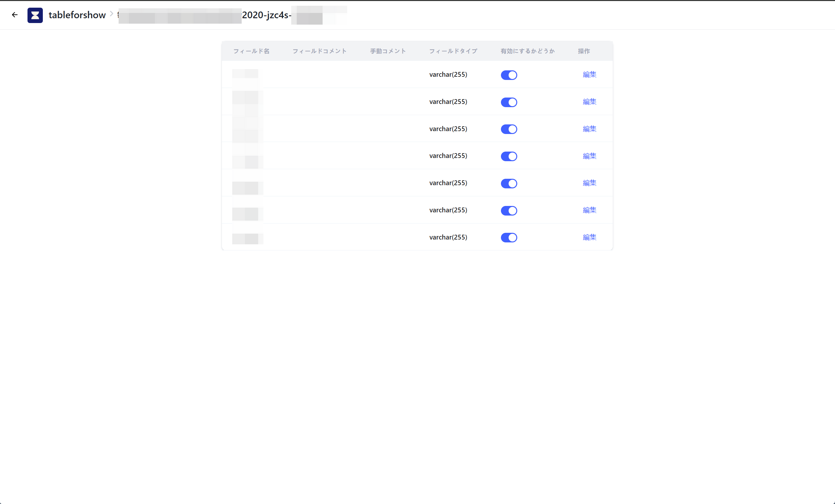Toggle the fifth row's enable switch
835x504 pixels.
[509, 183]
